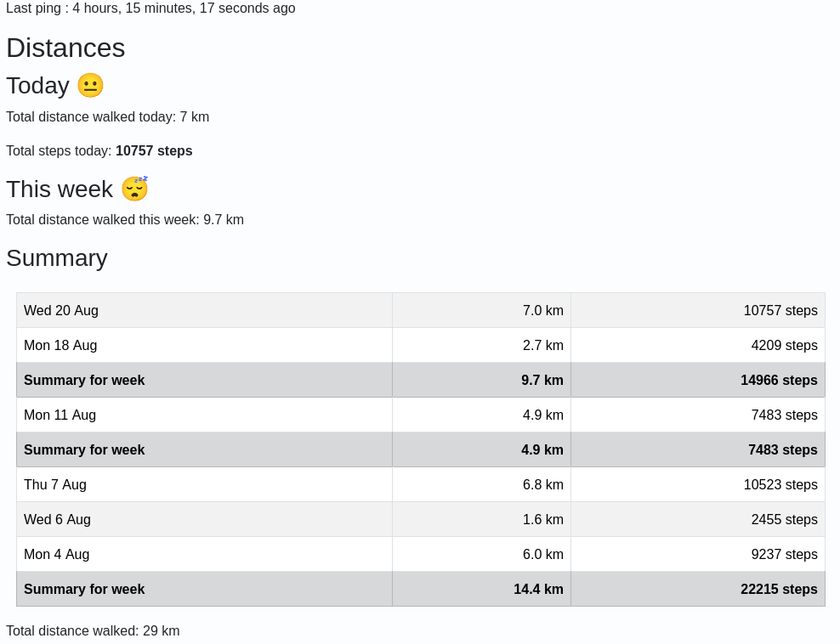Click Total distance walked today: 7 km
Viewport: 840px width, 644px height.
pyautogui.click(x=108, y=116)
